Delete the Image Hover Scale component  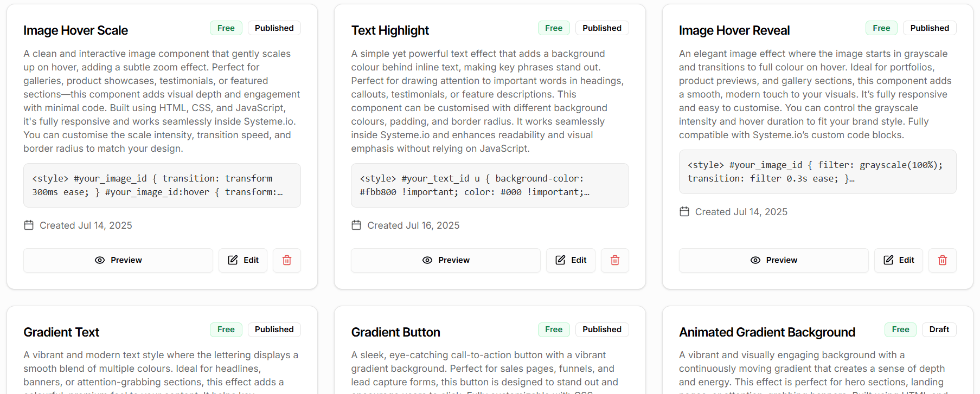287,260
